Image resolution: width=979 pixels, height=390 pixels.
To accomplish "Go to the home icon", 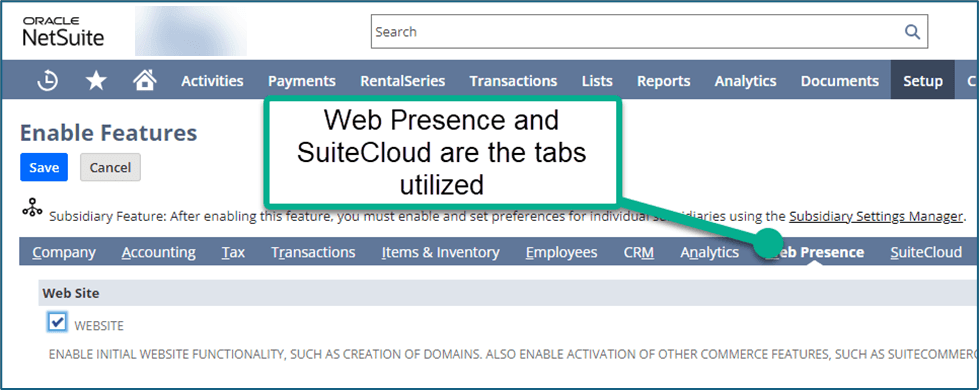I will coord(144,80).
